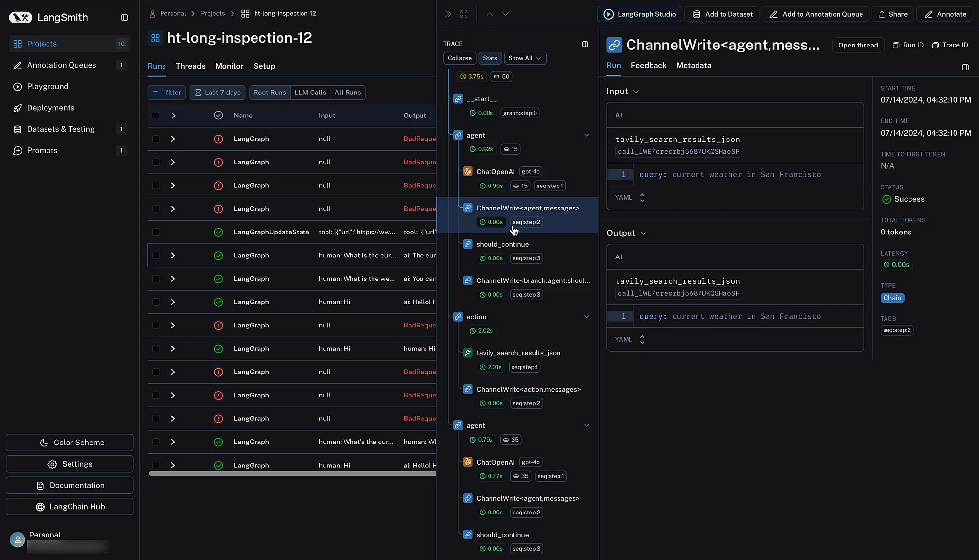Expand the 'What is the cur...' LangGraph row
Viewport: 979px width, 560px height.
173,256
